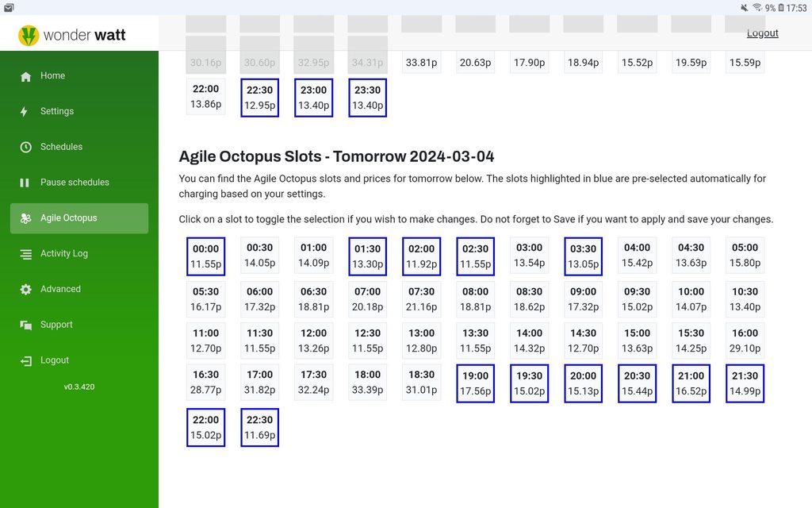The height and width of the screenshot is (508, 812).
Task: Click the Logout link at top right
Action: [x=762, y=33]
